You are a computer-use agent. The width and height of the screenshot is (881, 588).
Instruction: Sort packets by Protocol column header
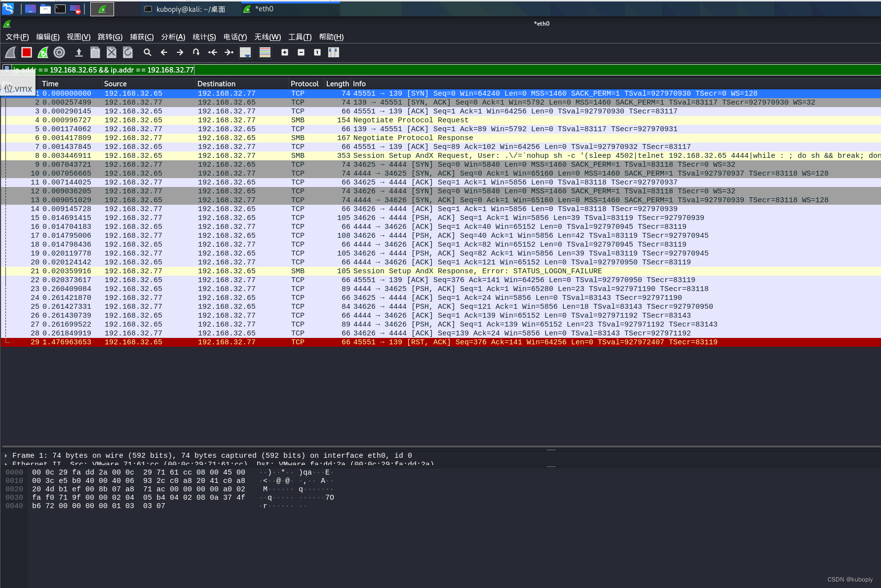coord(306,84)
